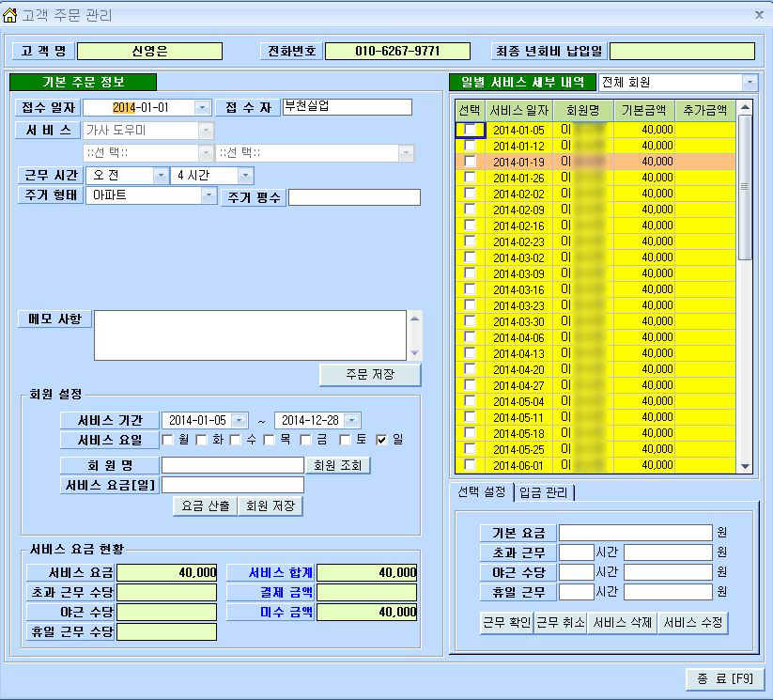The height and width of the screenshot is (700, 773).
Task: Click the service list scrollbar thumb
Action: [745, 188]
